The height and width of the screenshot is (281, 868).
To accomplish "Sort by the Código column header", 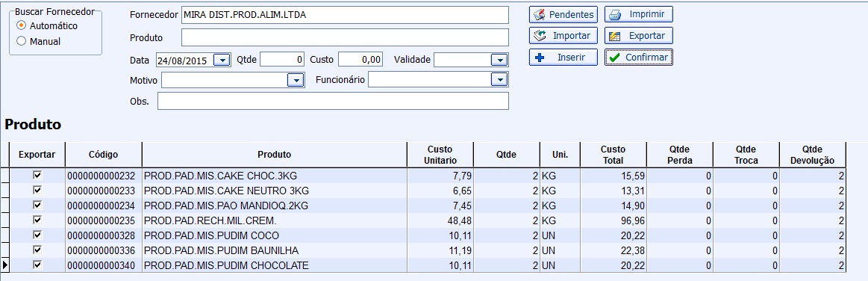I will [x=104, y=155].
